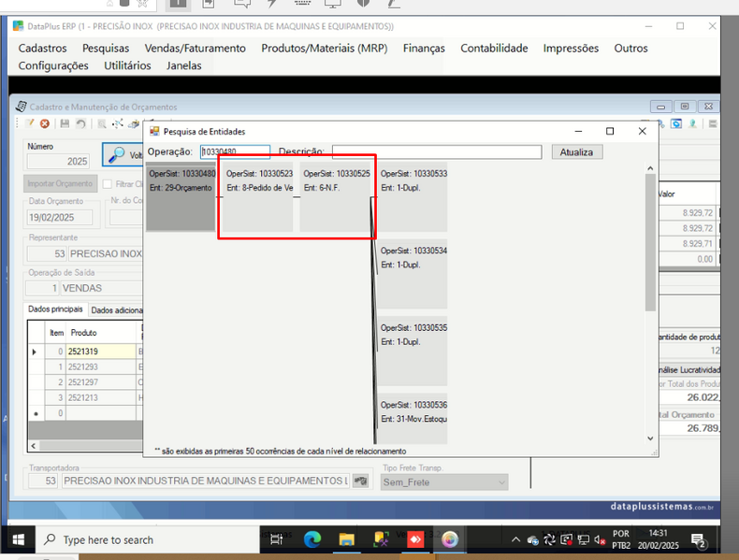739x560 pixels.
Task: Click product cell 2521293 in the grid
Action: (x=101, y=366)
